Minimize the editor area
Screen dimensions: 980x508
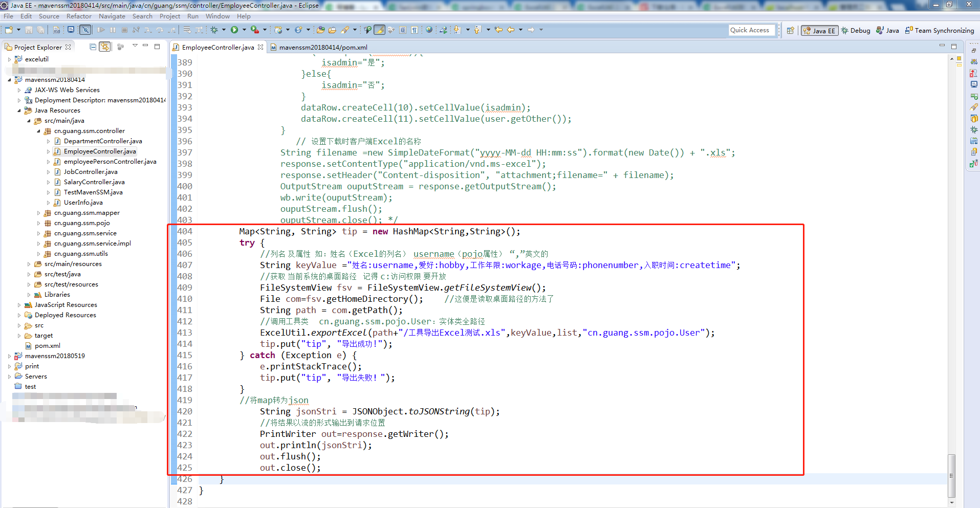(942, 46)
